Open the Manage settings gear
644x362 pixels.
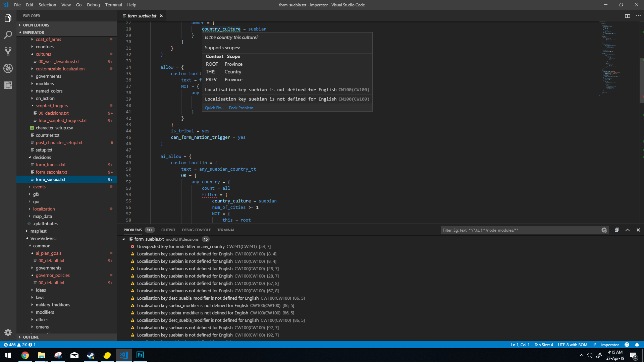coord(8,333)
